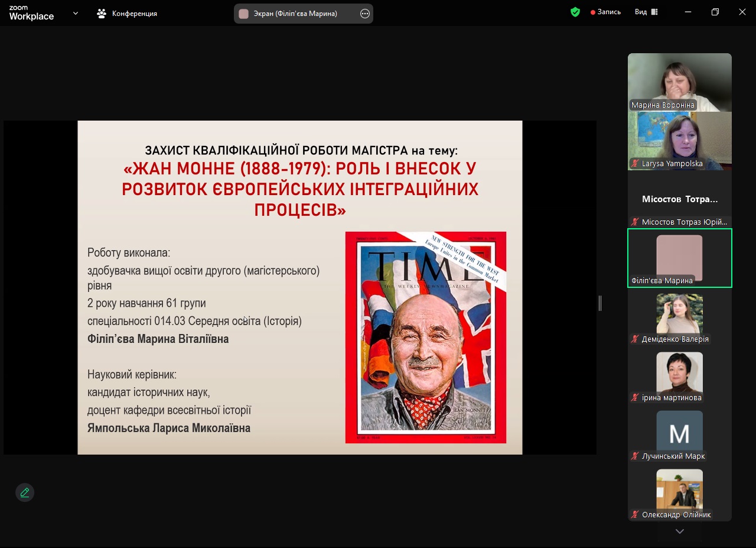Click the line 'спеціальності 014.03 Середня освіта (Історія)'

(194, 321)
